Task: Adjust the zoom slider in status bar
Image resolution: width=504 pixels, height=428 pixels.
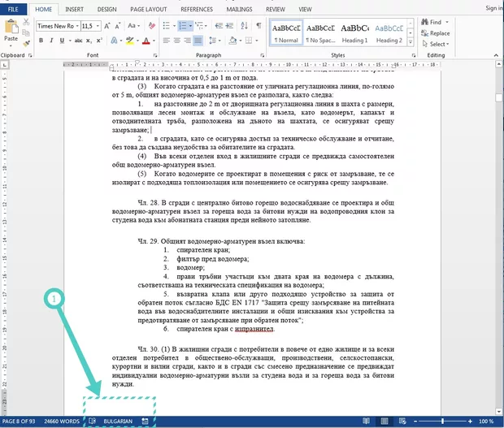Action: (442, 422)
